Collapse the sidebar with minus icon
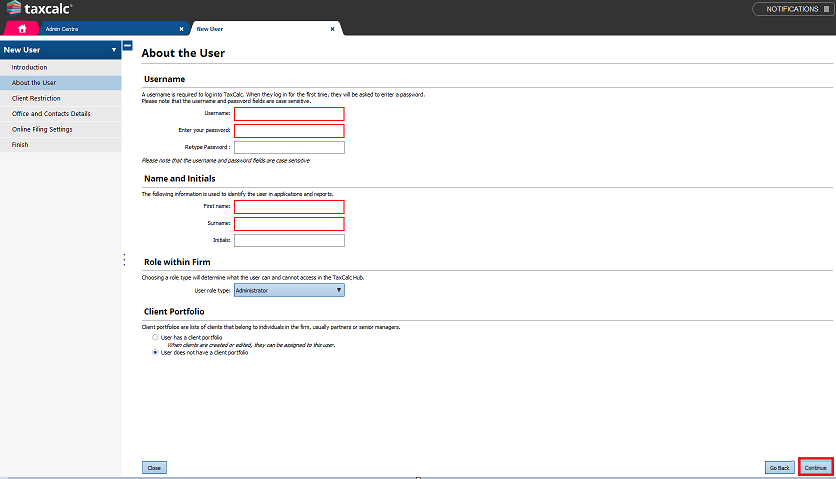This screenshot has width=836, height=479. pos(128,46)
